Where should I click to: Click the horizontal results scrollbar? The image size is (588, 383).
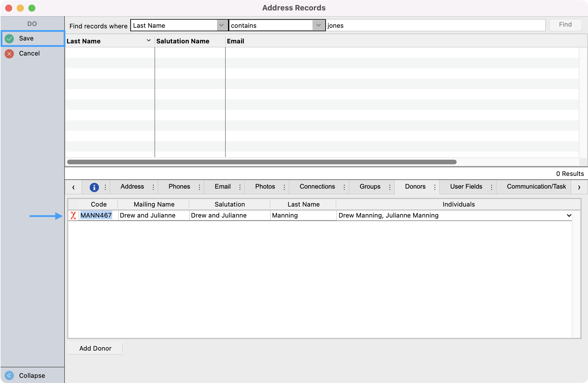point(262,162)
